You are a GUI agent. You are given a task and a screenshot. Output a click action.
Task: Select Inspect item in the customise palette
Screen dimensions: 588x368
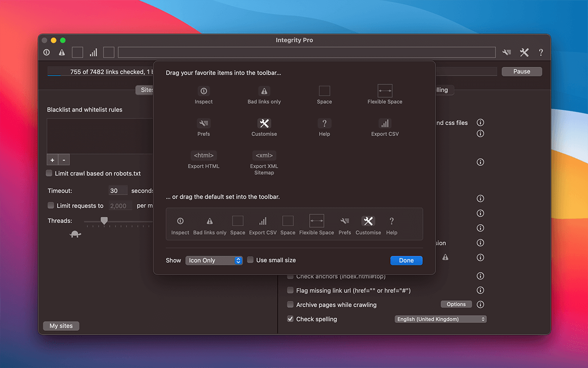204,95
